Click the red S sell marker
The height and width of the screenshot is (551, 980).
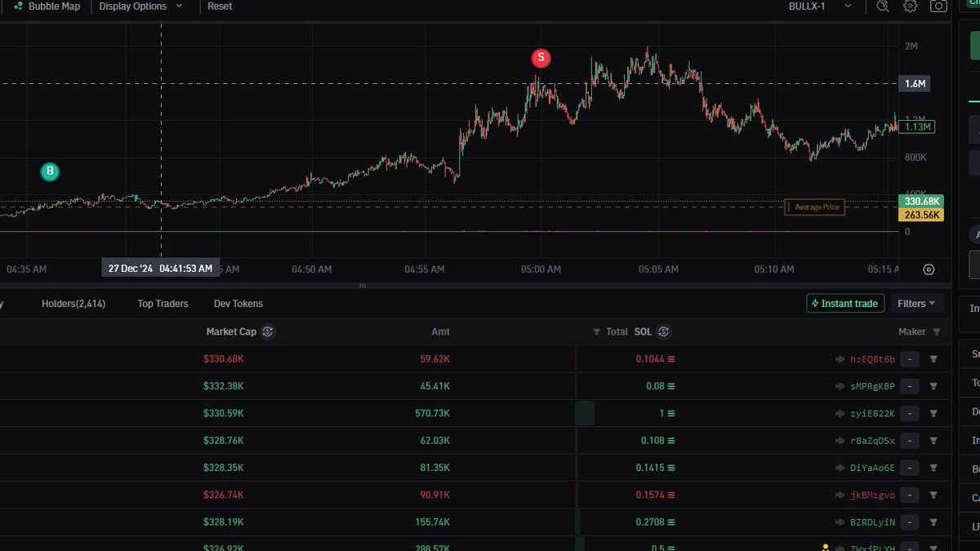[541, 58]
